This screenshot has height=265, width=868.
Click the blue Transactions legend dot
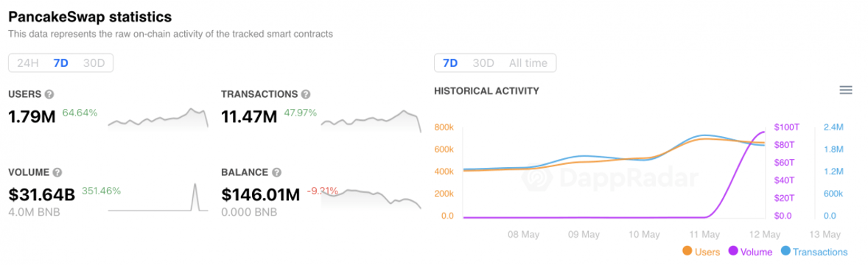point(785,251)
